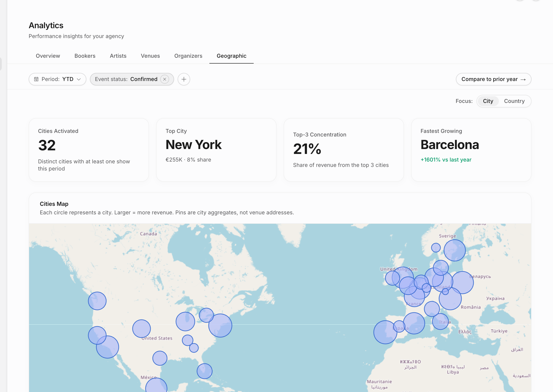Click the Top-3 Concentration 21% card
Image resolution: width=553 pixels, height=392 pixels.
[344, 150]
